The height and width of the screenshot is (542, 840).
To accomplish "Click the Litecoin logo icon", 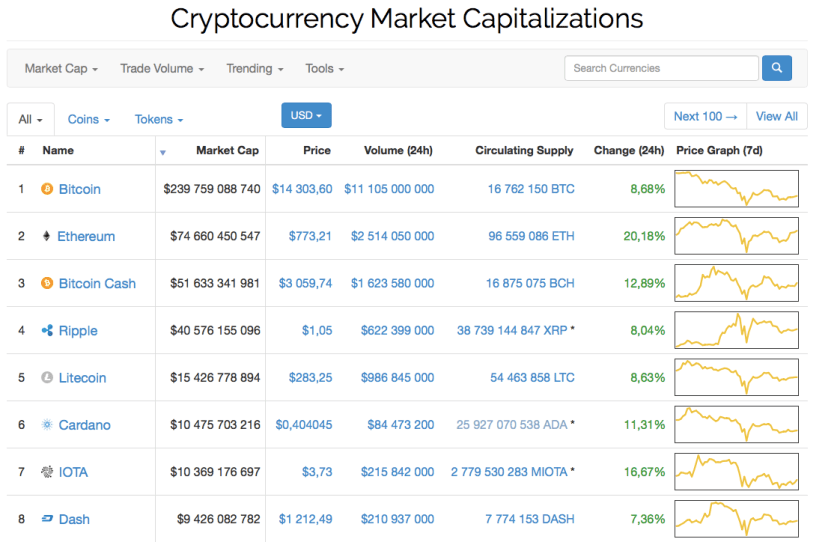I will (x=47, y=378).
